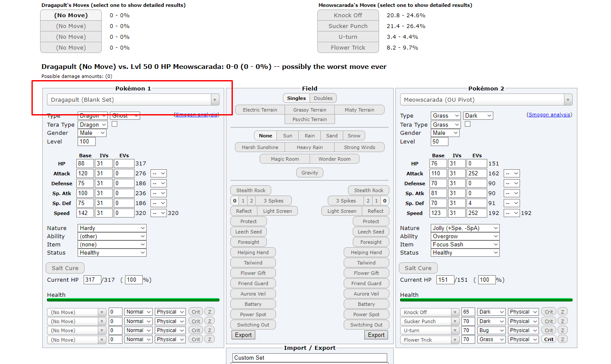The image size is (611, 364).
Task: Toggle Crit for Knock Off
Action: coord(549,312)
